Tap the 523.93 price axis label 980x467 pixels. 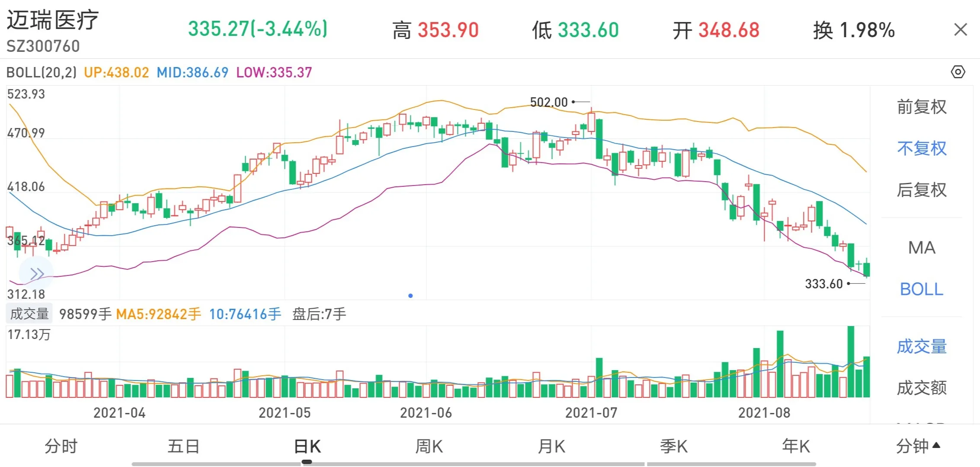click(26, 94)
